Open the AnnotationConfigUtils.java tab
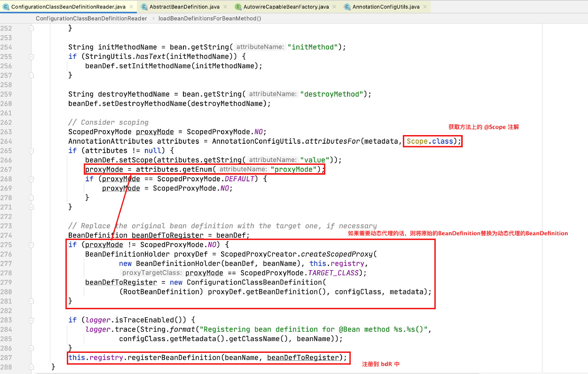This screenshot has width=588, height=374. tap(386, 7)
